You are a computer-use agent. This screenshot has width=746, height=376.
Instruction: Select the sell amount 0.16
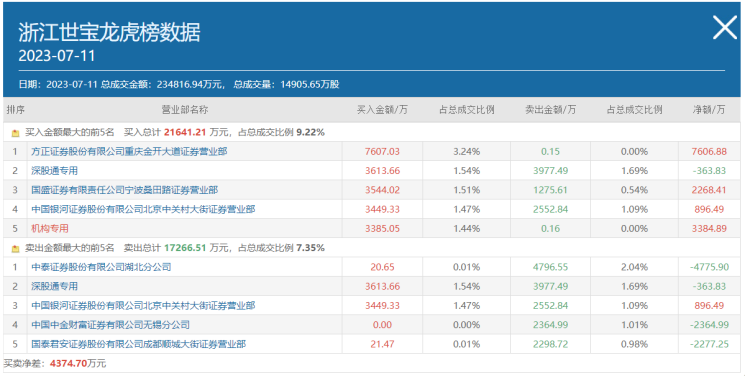point(550,228)
